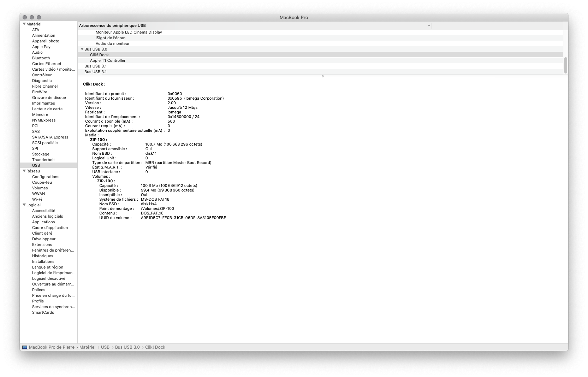Select Thunderbolt in the sidebar
This screenshot has height=377, width=588.
(43, 160)
